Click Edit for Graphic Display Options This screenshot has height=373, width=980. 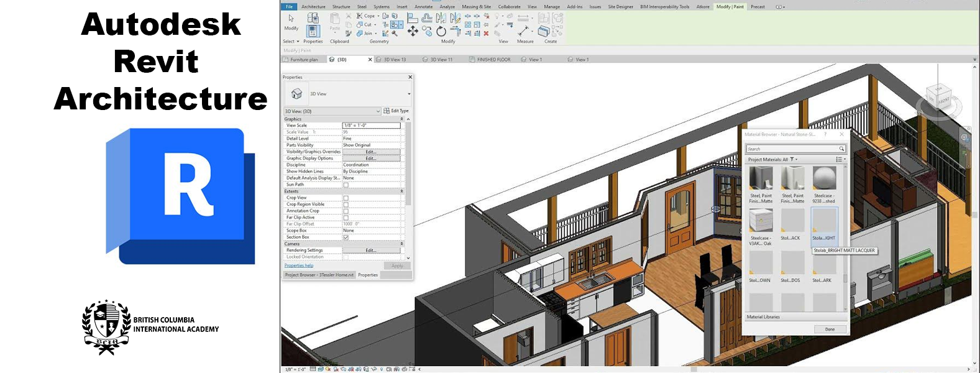pyautogui.click(x=371, y=159)
